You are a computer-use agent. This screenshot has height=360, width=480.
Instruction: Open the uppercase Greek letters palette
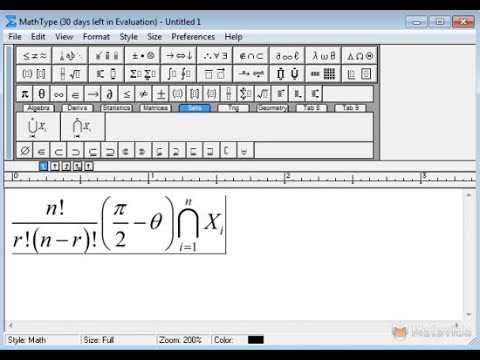pyautogui.click(x=360, y=56)
